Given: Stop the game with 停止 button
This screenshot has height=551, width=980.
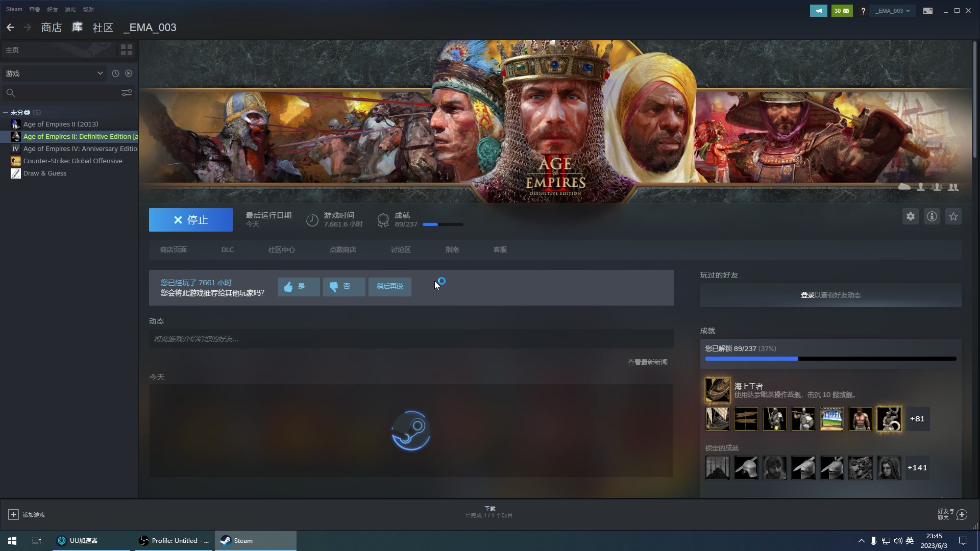Looking at the screenshot, I should coord(191,220).
